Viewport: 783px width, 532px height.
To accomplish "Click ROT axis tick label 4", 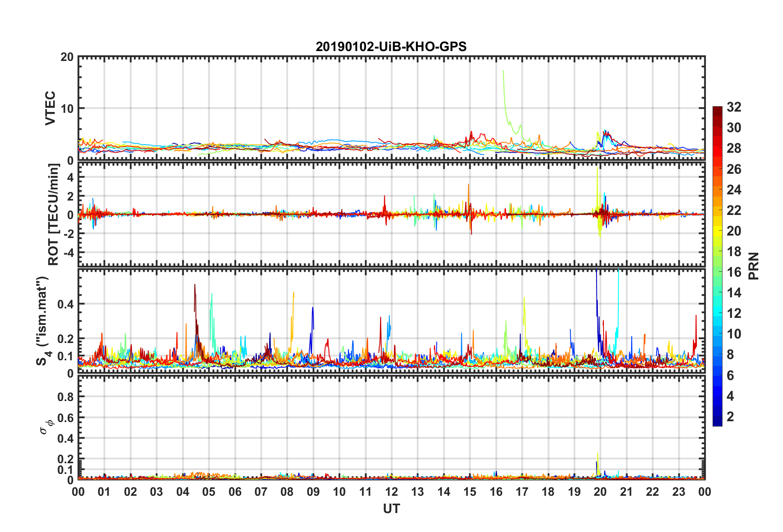I will [x=71, y=177].
